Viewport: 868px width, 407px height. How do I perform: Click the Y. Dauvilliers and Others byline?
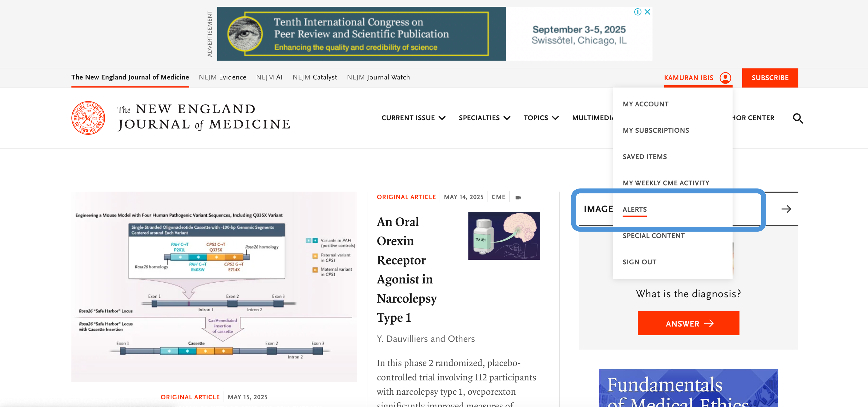pos(426,339)
